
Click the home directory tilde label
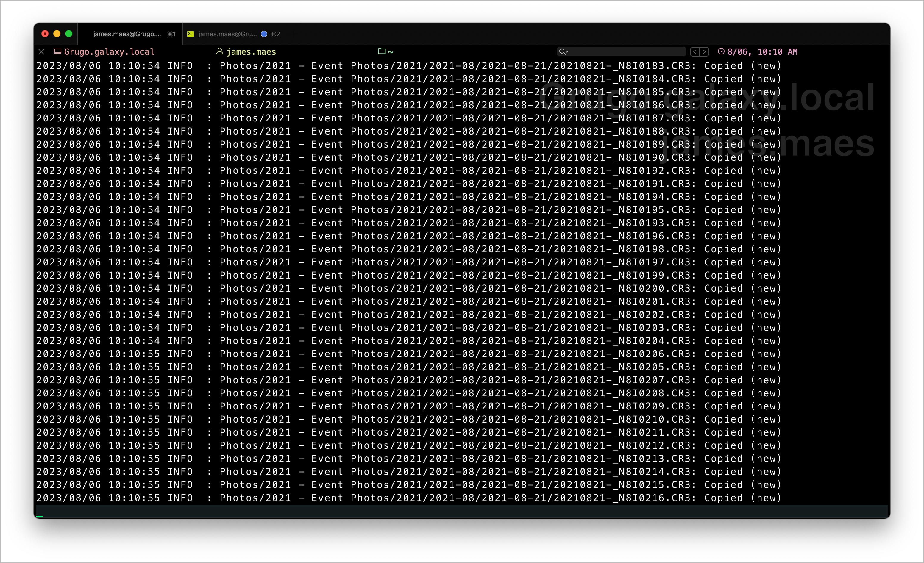[x=391, y=52]
